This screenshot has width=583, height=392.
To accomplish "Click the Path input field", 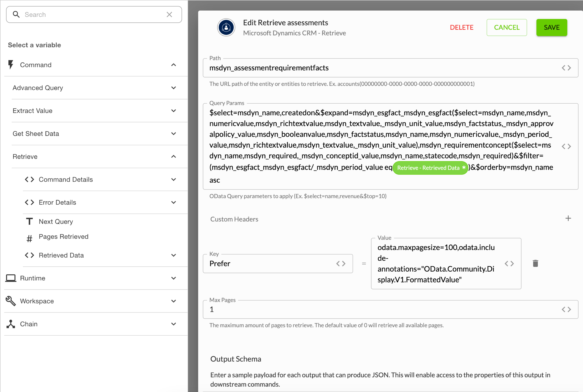I will 390,68.
